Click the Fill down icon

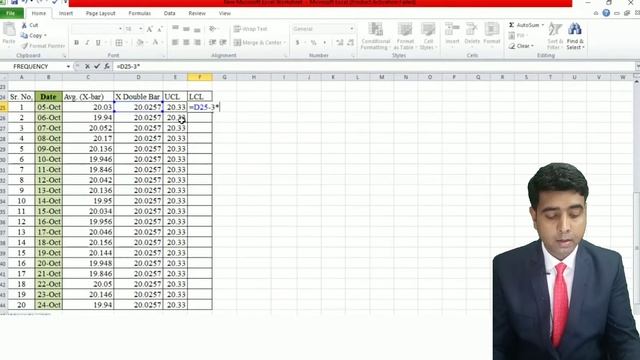tap(511, 36)
